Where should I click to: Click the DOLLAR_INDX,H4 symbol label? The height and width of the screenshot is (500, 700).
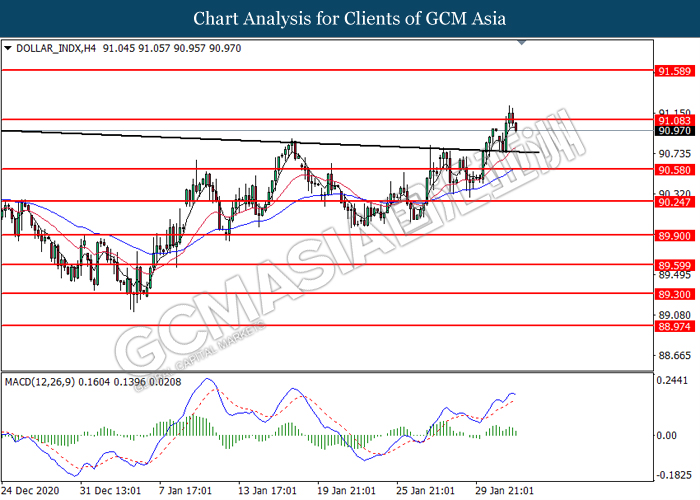pyautogui.click(x=56, y=48)
